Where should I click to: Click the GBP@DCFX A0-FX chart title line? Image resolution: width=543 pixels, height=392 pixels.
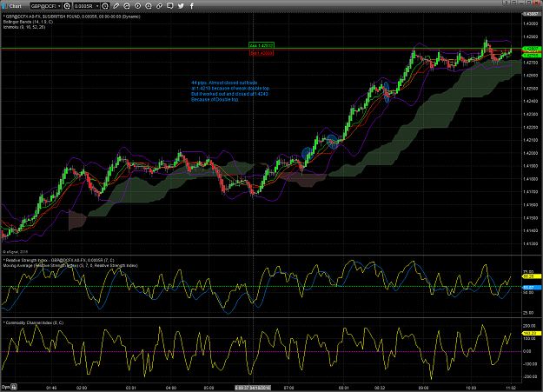pyautogui.click(x=72, y=17)
